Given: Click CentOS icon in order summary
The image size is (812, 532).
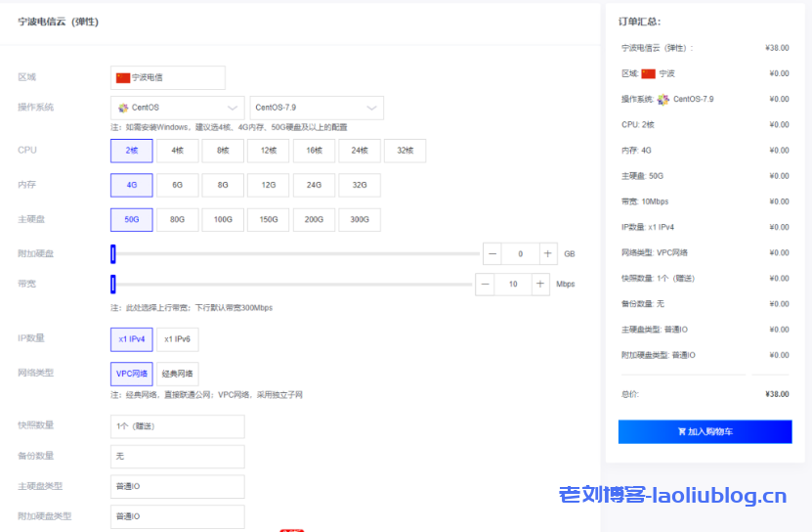Looking at the screenshot, I should [x=663, y=99].
